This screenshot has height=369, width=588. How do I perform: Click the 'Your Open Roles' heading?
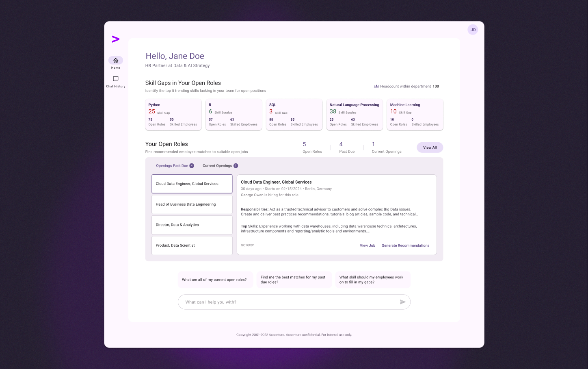pos(166,144)
